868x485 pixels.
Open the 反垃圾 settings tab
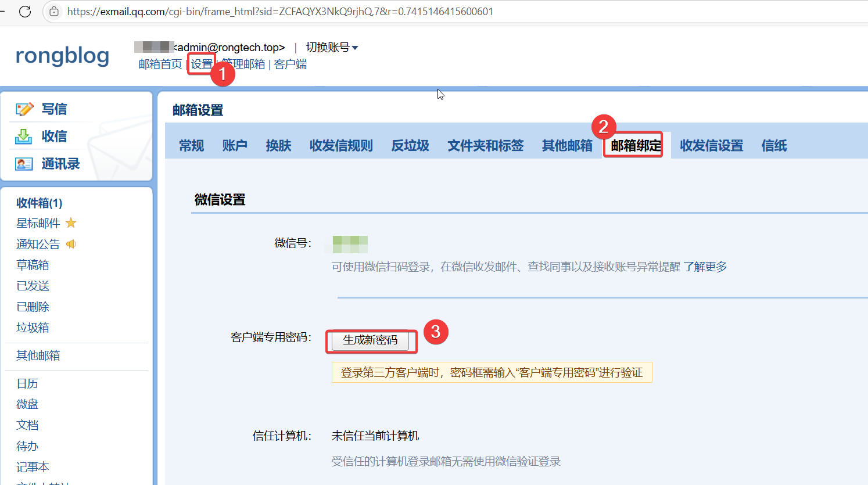(x=410, y=146)
